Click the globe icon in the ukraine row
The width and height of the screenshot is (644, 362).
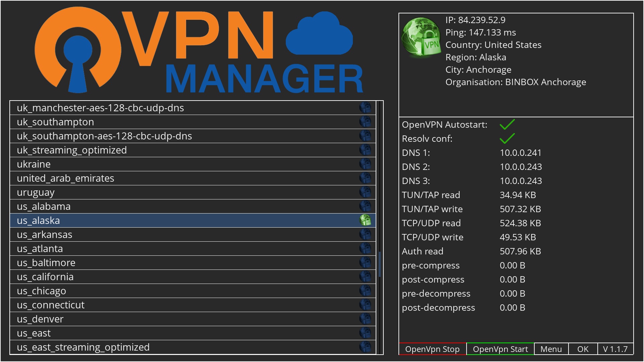pyautogui.click(x=365, y=164)
